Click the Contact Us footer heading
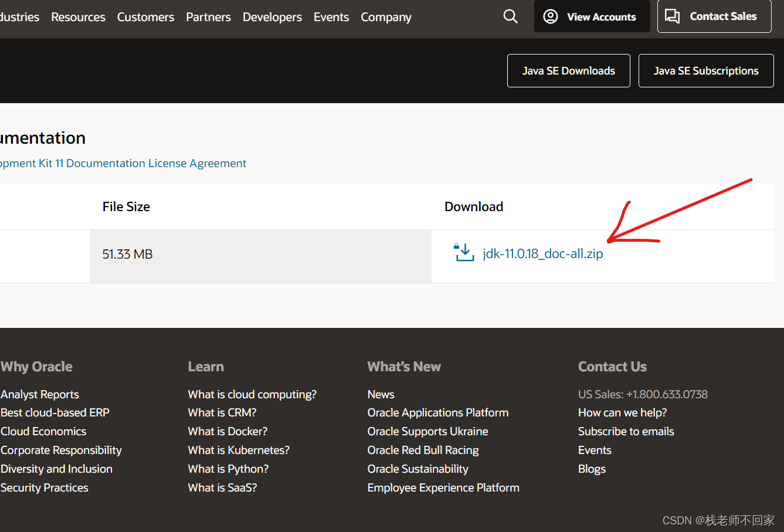Viewport: 784px width, 532px height. tap(612, 367)
